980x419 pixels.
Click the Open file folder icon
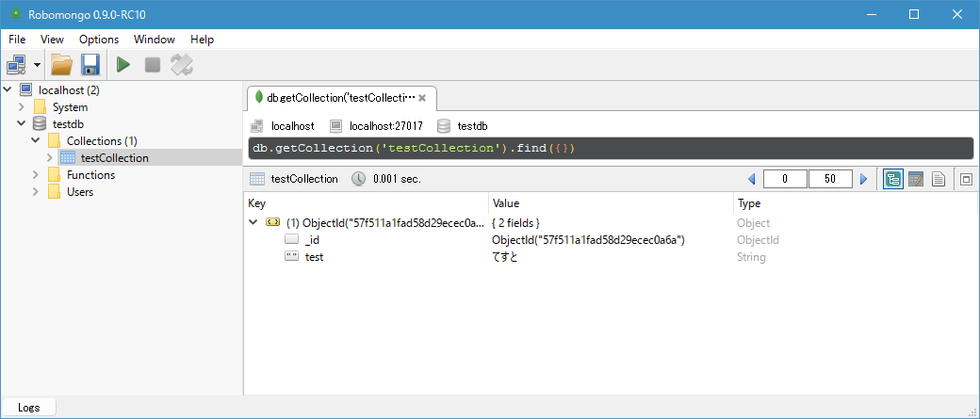pyautogui.click(x=62, y=64)
